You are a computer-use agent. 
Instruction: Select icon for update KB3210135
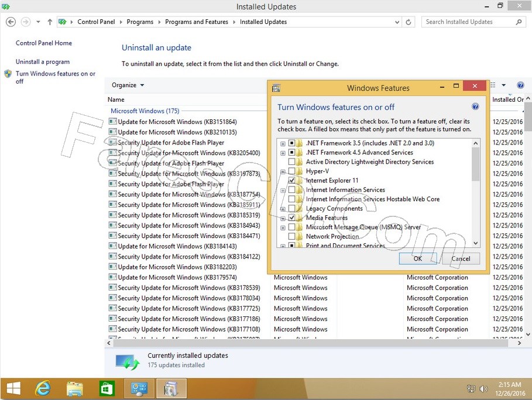[x=112, y=132]
